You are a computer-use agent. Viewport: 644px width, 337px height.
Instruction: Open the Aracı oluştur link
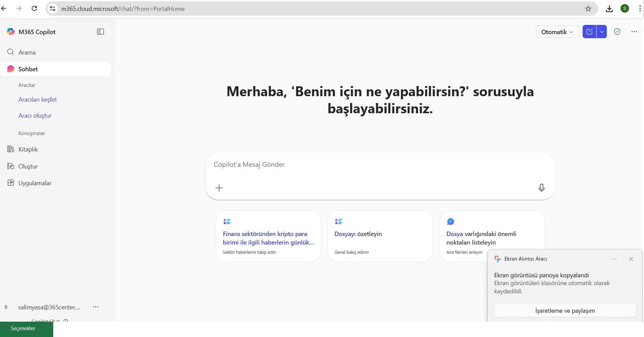click(35, 116)
